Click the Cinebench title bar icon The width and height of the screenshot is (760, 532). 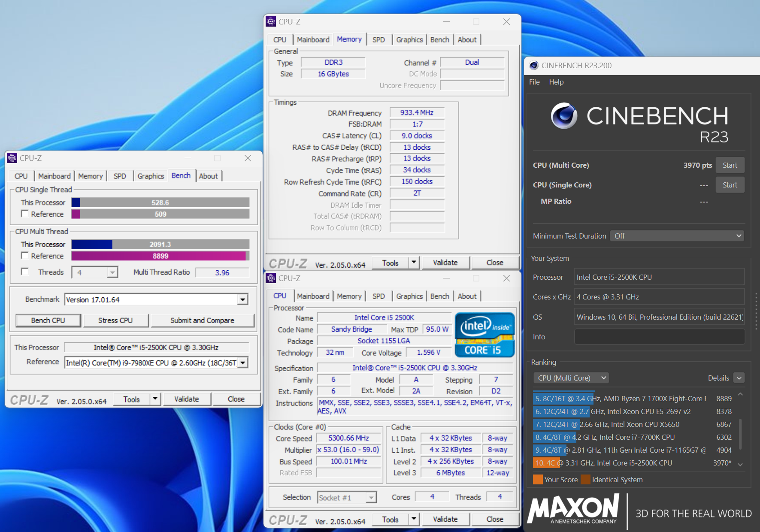(533, 65)
